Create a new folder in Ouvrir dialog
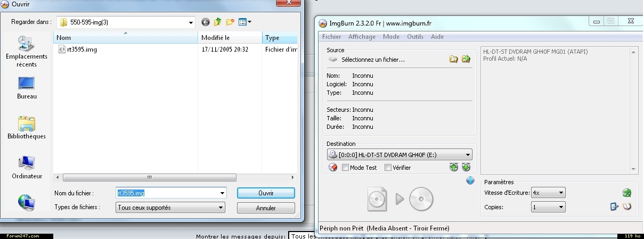This screenshot has width=644, height=239. pos(230,22)
